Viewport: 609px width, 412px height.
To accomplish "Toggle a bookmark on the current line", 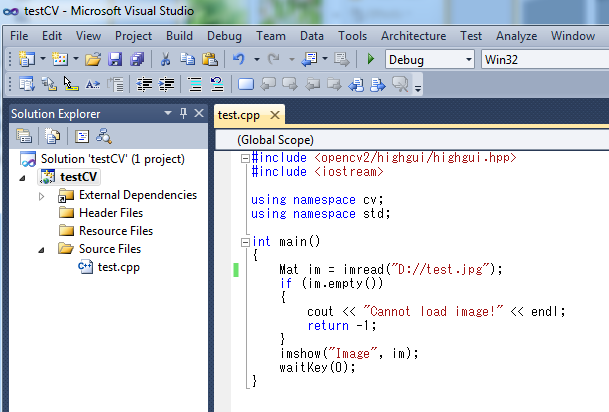I will tap(245, 84).
